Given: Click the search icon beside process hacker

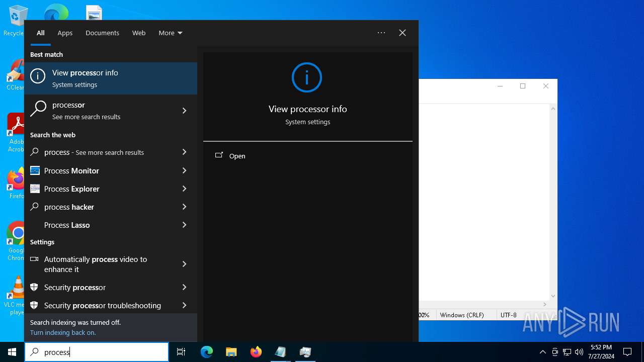Looking at the screenshot, I should click(35, 207).
